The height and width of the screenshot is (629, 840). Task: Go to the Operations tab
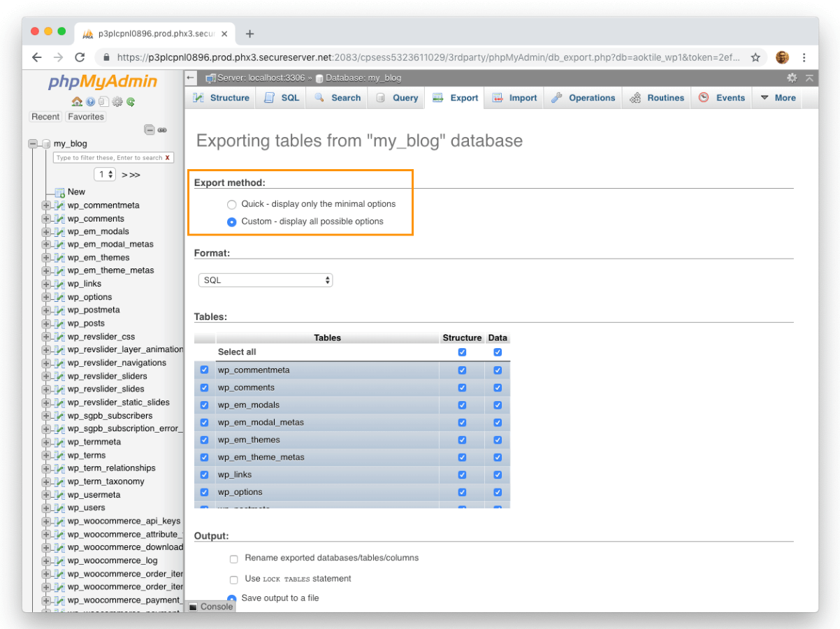pyautogui.click(x=583, y=98)
